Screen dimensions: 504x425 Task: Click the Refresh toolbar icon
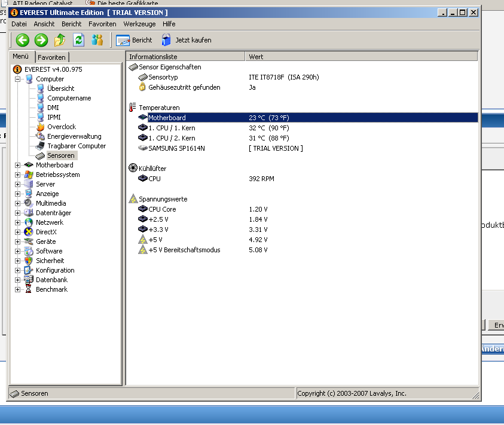[78, 40]
